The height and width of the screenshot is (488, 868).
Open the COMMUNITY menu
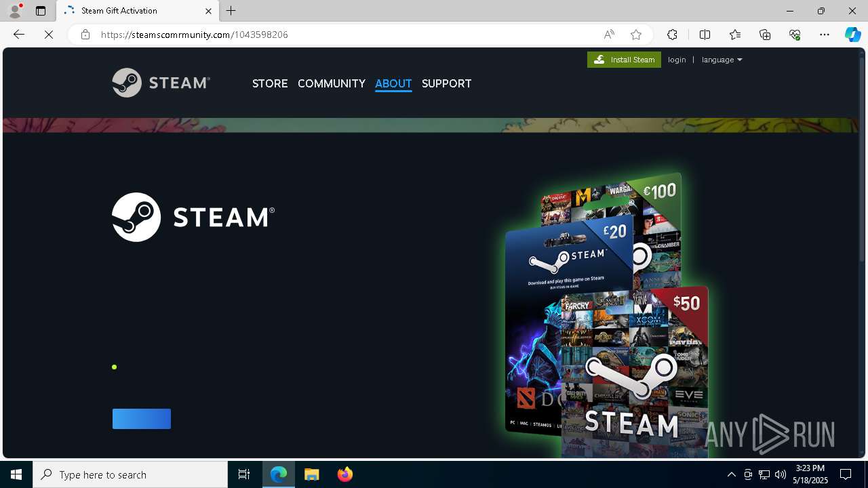[332, 83]
